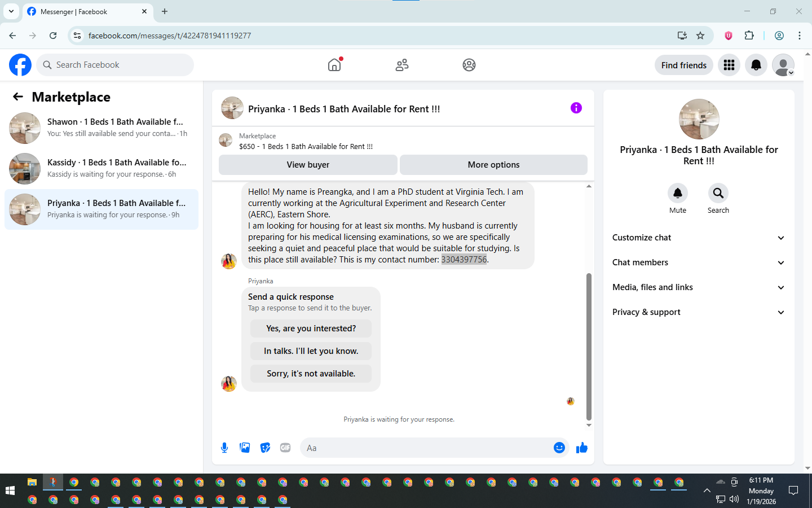Click the chat header profile thumbnail
Viewport: 812px width, 508px height.
click(232, 108)
